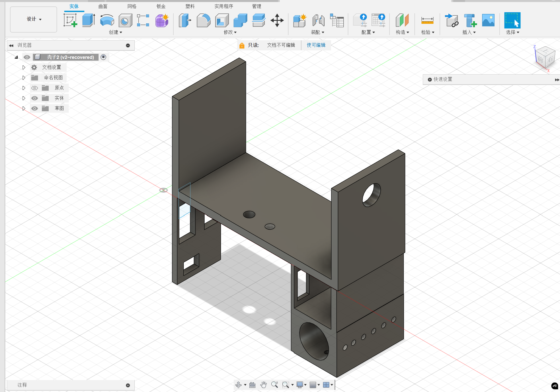
Task: Click the Move/Copy arrows icon
Action: pos(277,20)
